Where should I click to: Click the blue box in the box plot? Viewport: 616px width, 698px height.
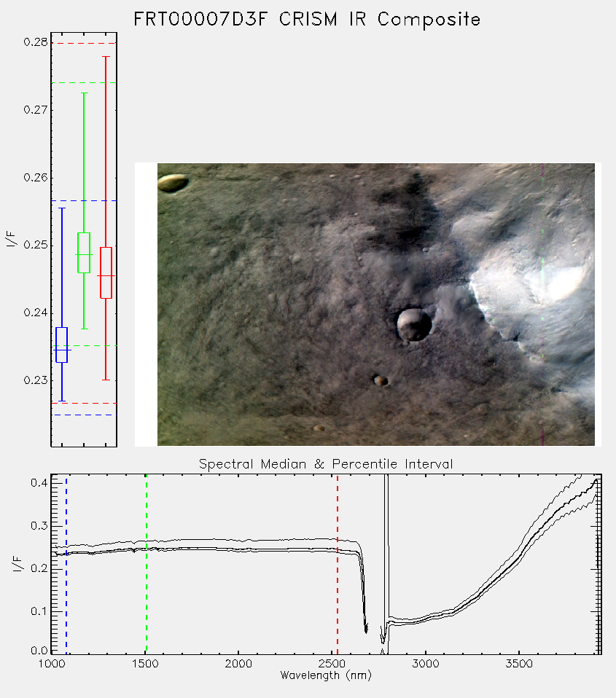[x=62, y=345]
